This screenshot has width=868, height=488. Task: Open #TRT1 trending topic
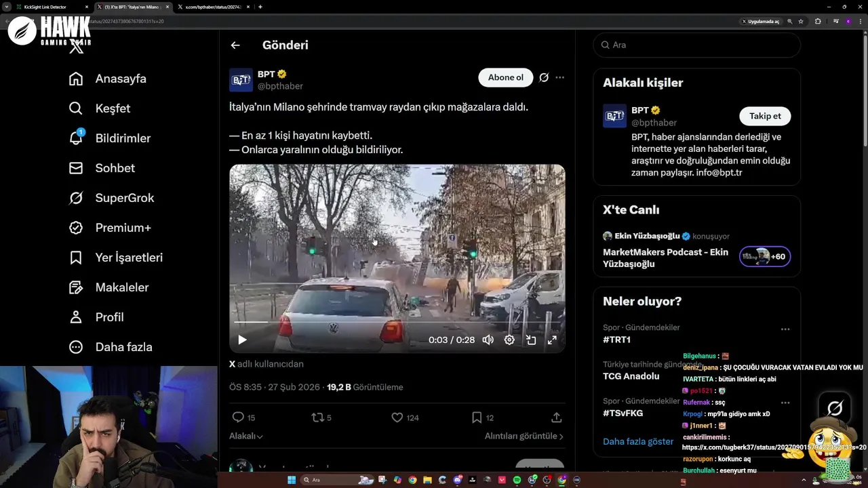tap(616, 340)
